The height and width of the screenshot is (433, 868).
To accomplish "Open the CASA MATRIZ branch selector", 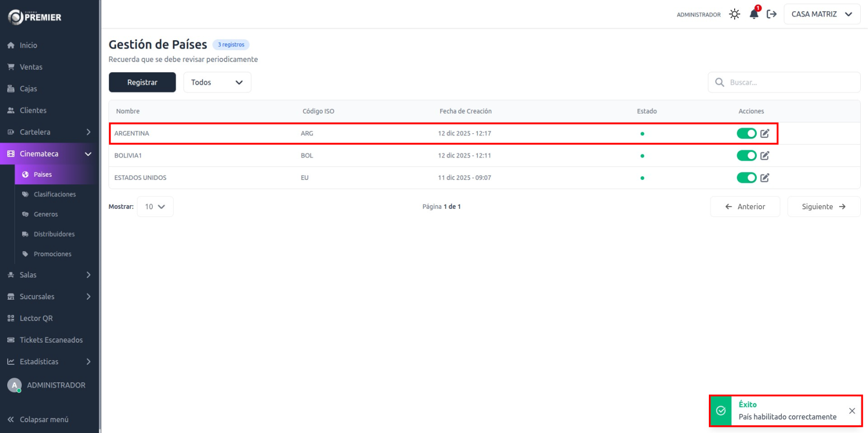I will [x=822, y=14].
